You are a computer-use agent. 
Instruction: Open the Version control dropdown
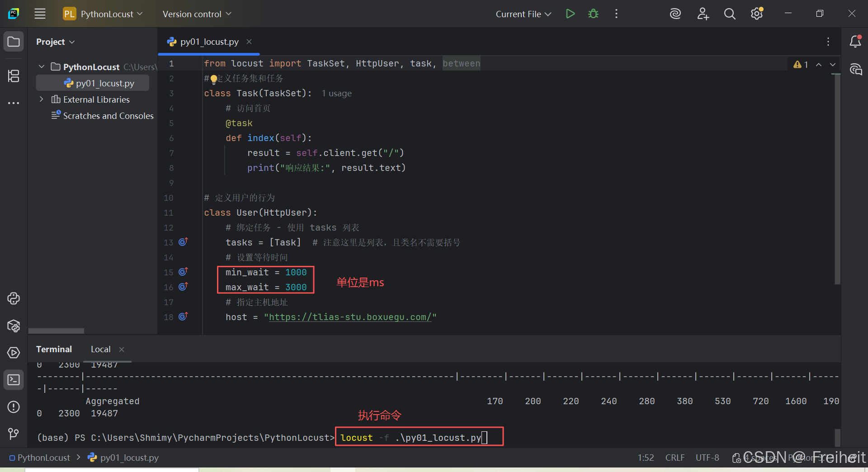[x=197, y=14]
